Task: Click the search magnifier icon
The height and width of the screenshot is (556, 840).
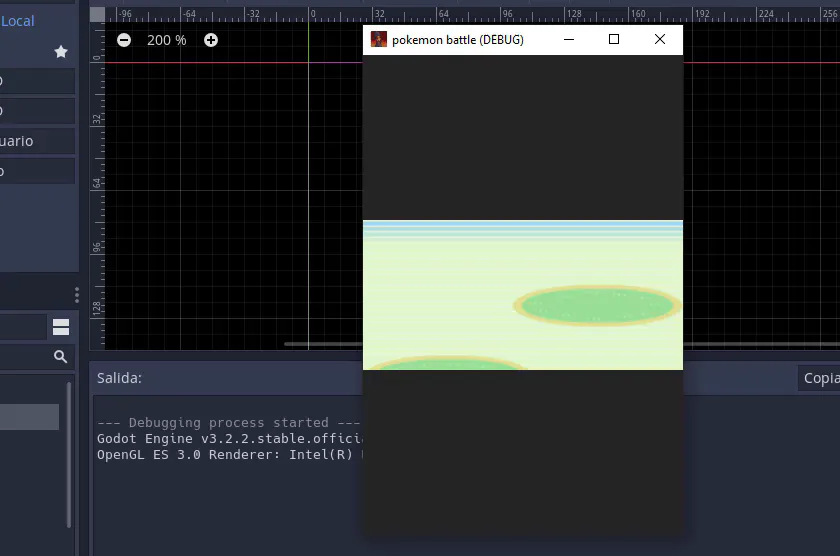Action: coord(61,357)
